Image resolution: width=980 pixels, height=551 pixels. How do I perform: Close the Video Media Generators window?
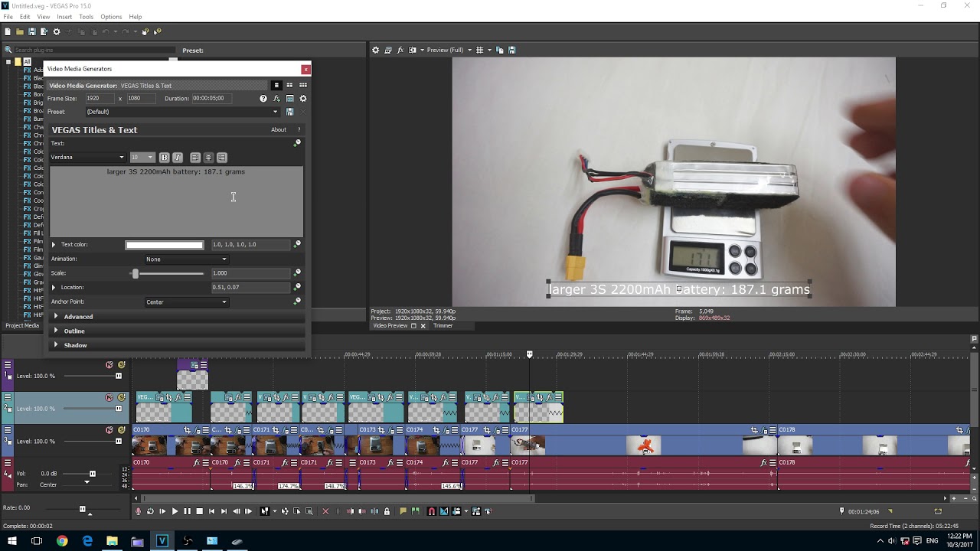tap(305, 69)
